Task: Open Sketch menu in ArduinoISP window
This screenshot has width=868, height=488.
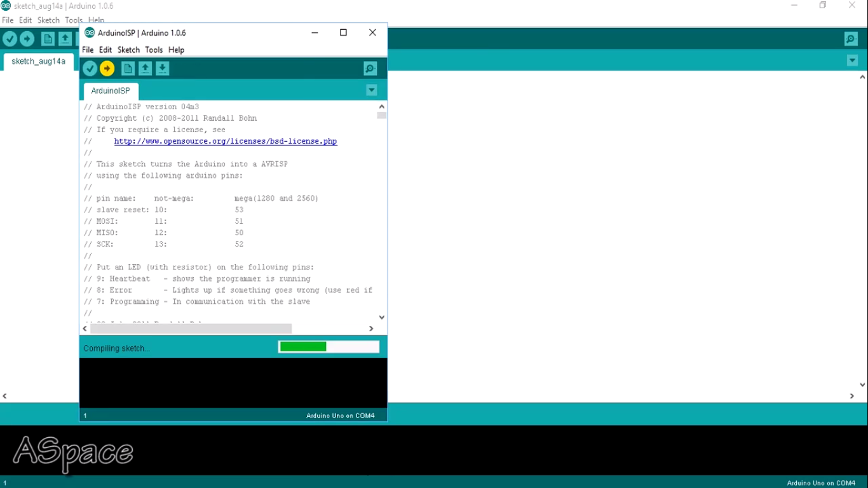Action: pos(128,50)
